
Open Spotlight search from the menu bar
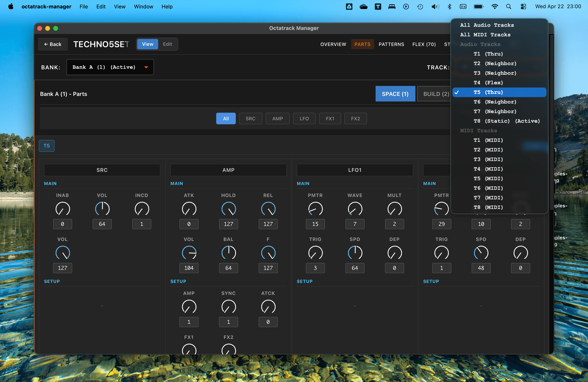coord(509,6)
